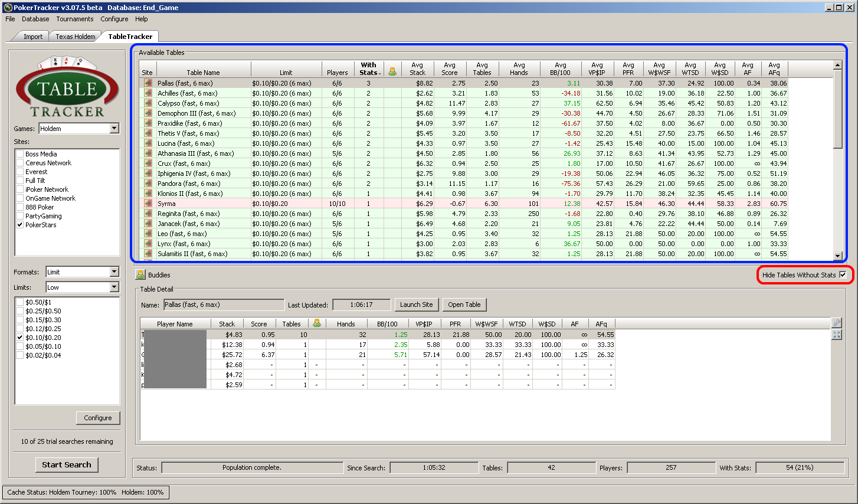The image size is (858, 504).
Task: Click the PokerStars site icon in Pallas row
Action: click(148, 83)
